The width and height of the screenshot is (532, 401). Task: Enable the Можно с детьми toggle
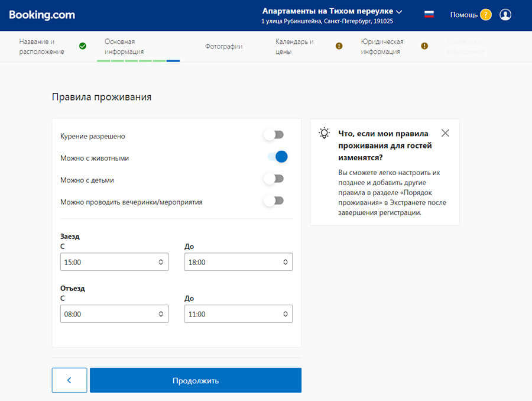pos(274,179)
